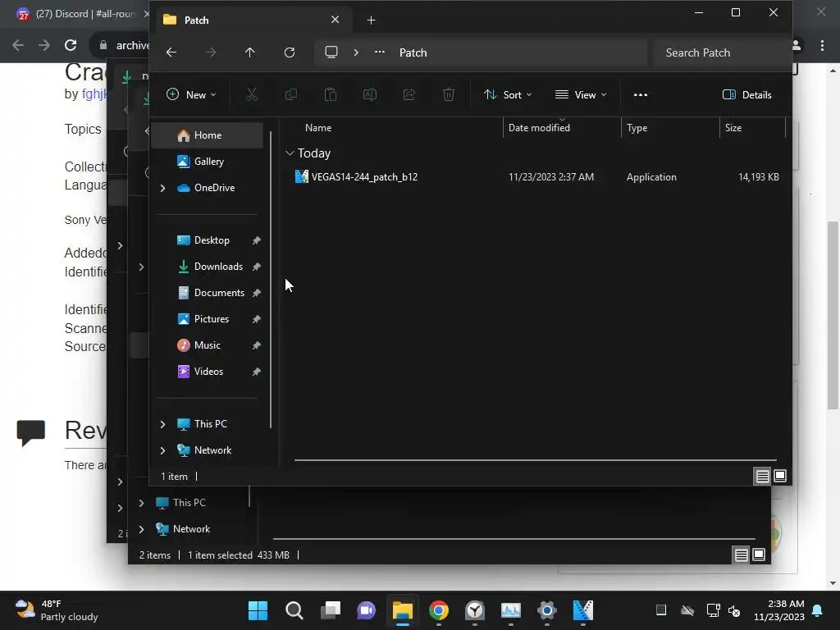Open the New dropdown menu

pyautogui.click(x=191, y=95)
